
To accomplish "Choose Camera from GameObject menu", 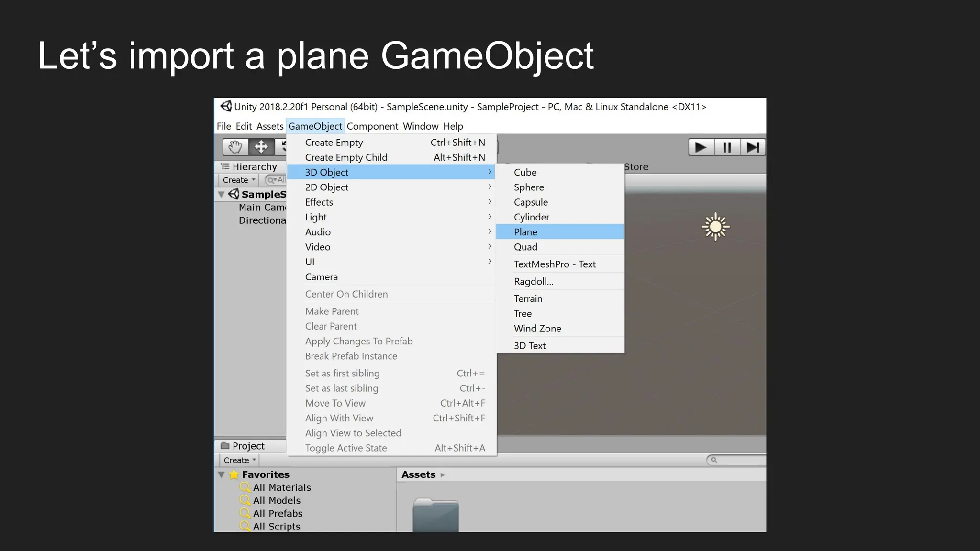I will pyautogui.click(x=391, y=277).
